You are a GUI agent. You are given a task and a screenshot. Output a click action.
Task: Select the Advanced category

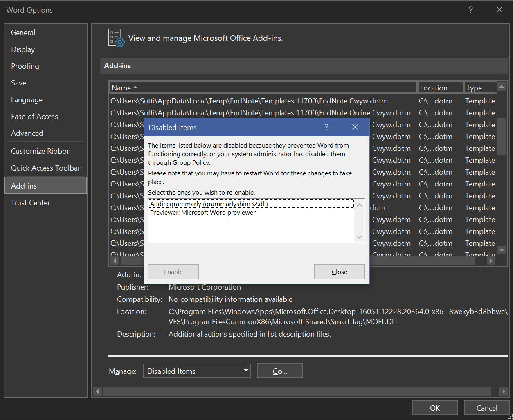pos(45,133)
